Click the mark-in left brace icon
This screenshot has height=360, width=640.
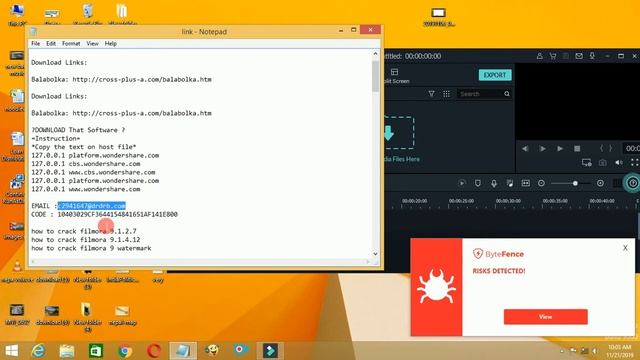tap(601, 149)
